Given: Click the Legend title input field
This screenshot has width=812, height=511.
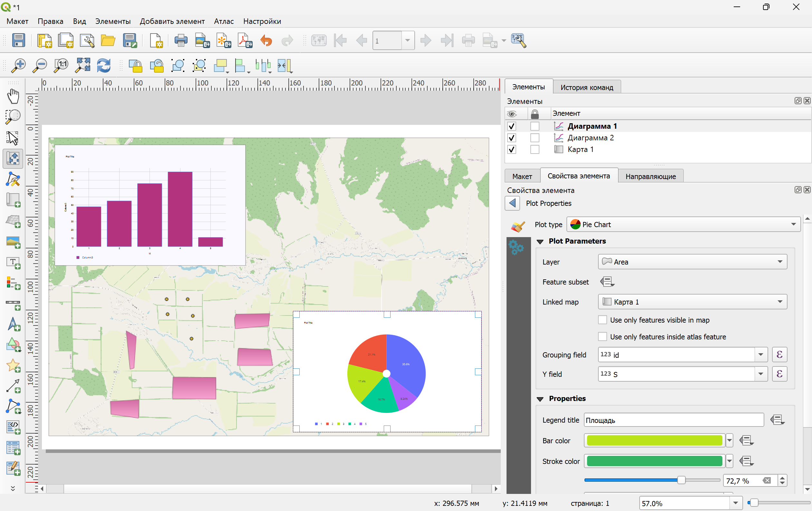Looking at the screenshot, I should 673,420.
